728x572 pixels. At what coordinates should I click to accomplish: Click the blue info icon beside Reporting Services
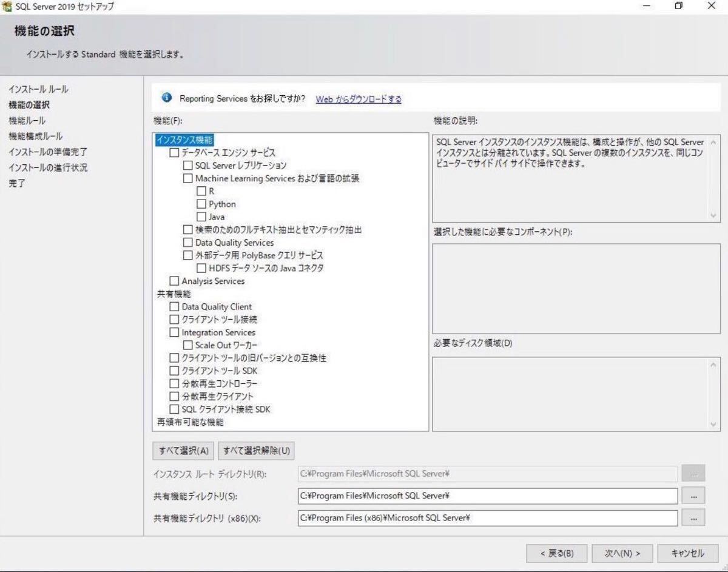point(167,98)
